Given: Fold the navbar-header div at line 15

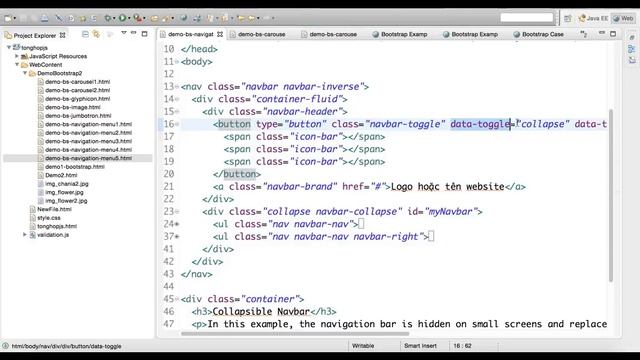Looking at the screenshot, I should pos(177,111).
